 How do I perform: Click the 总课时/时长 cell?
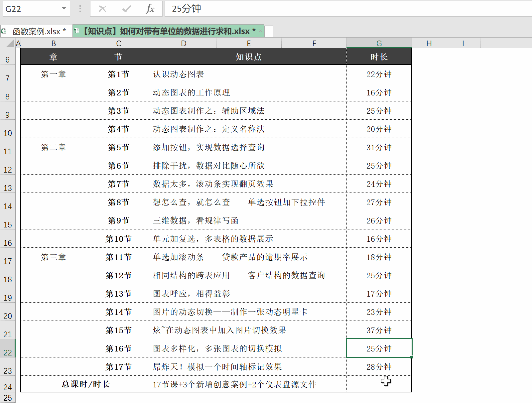pos(86,384)
